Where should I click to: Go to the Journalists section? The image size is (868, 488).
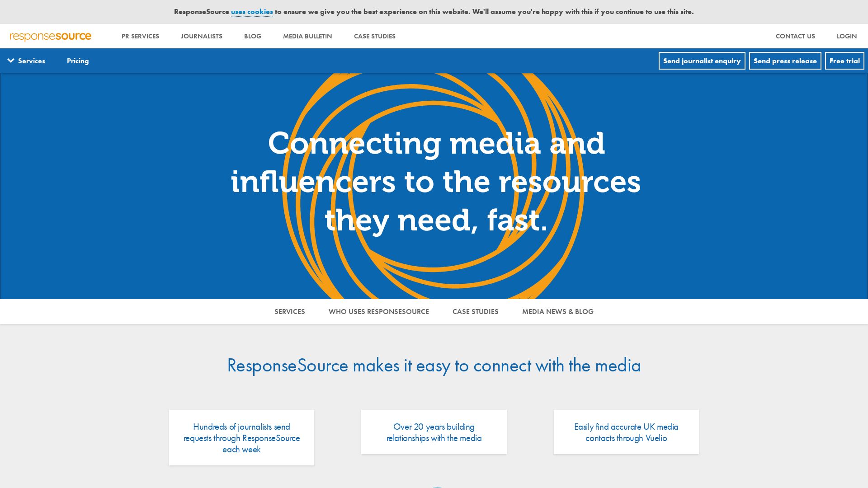pyautogui.click(x=201, y=36)
